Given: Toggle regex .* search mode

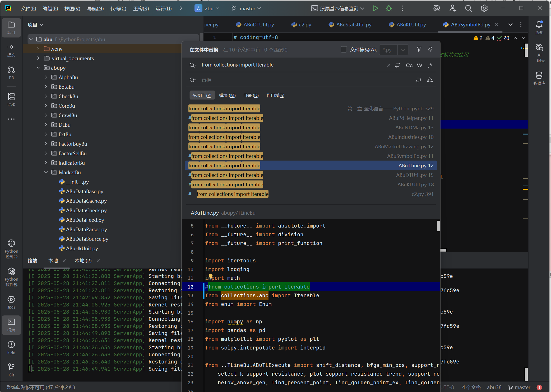Looking at the screenshot, I should 430,65.
